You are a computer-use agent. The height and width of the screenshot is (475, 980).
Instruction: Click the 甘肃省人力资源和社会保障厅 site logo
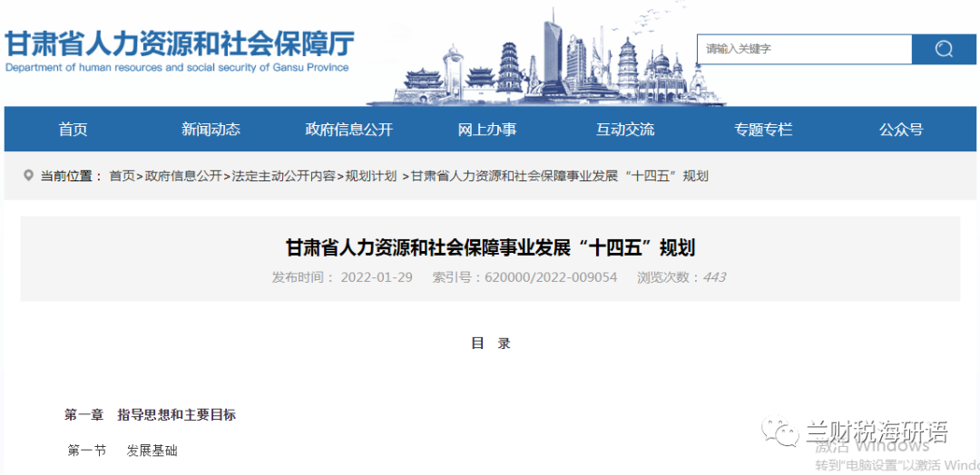(180, 51)
